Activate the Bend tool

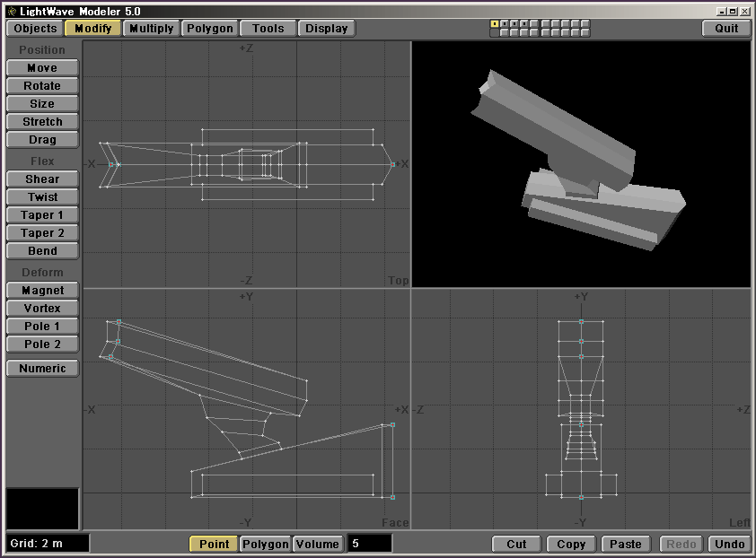42,251
